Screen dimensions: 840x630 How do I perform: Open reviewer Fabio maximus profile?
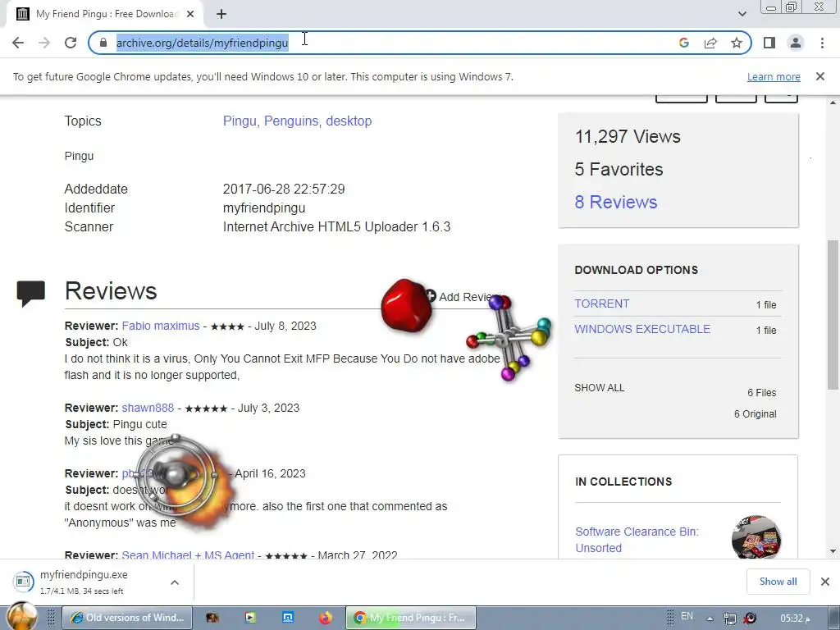(x=161, y=326)
